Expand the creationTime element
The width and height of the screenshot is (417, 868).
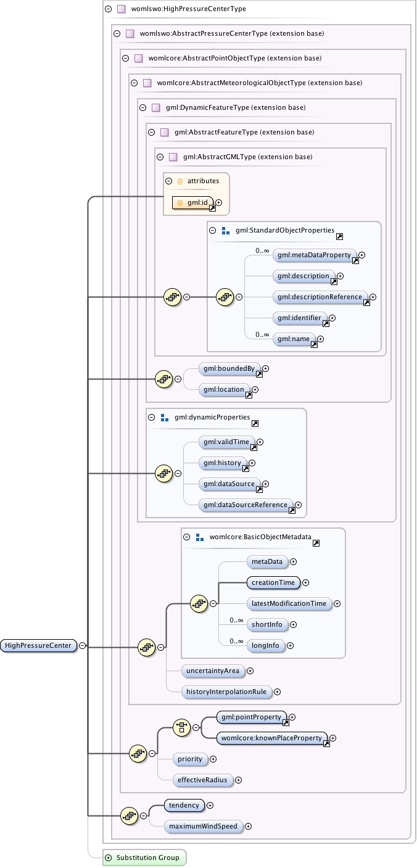(305, 583)
